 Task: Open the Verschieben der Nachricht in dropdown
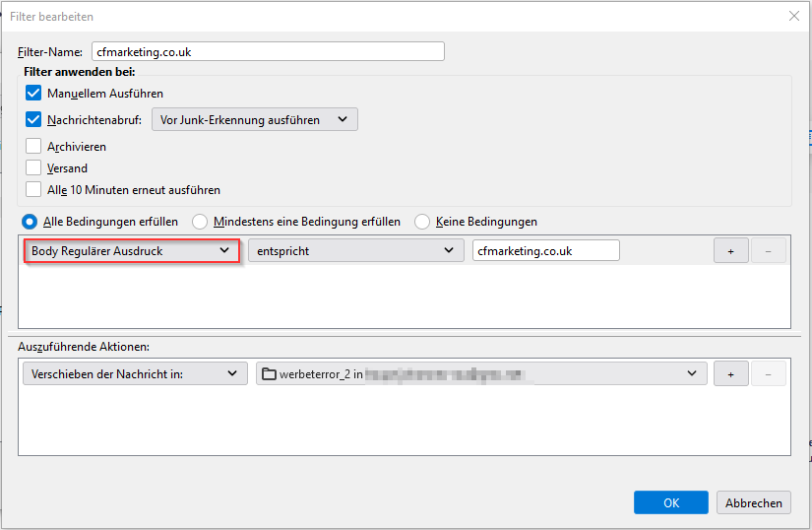click(135, 373)
